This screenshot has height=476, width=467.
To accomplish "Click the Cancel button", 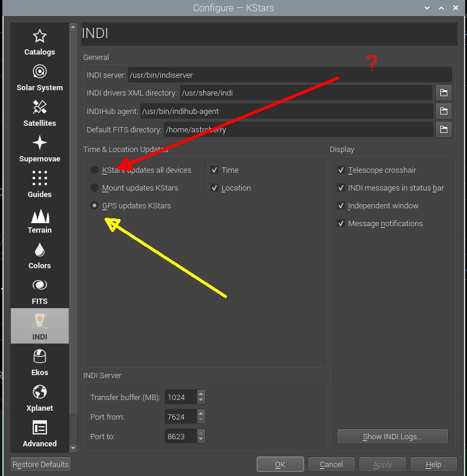I will coord(331,464).
